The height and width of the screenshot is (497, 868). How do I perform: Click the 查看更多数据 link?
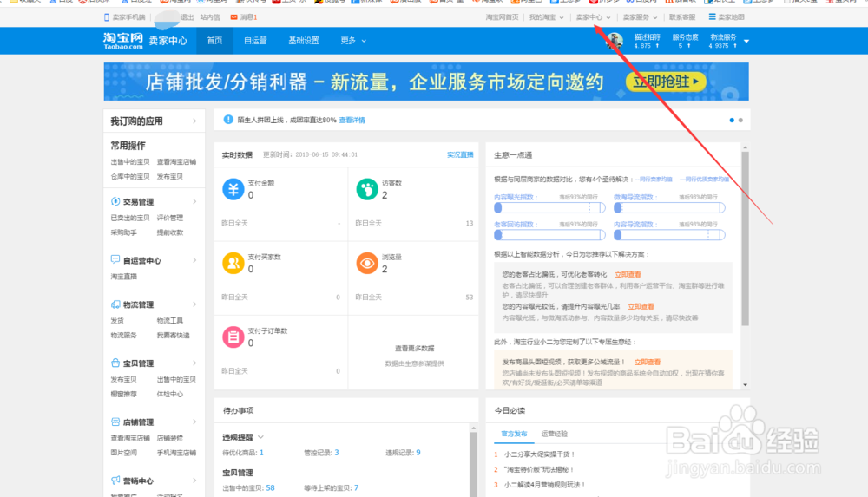pos(415,348)
